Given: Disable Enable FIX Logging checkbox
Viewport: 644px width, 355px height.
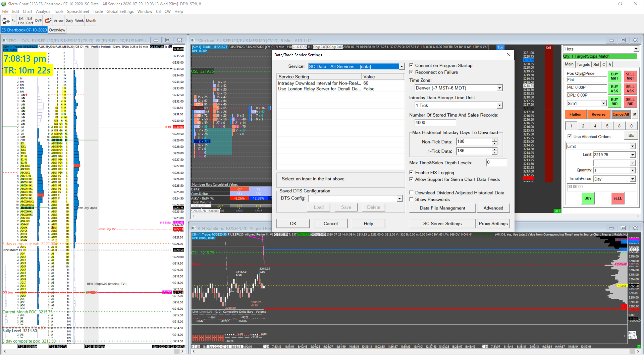Looking at the screenshot, I should pyautogui.click(x=412, y=173).
